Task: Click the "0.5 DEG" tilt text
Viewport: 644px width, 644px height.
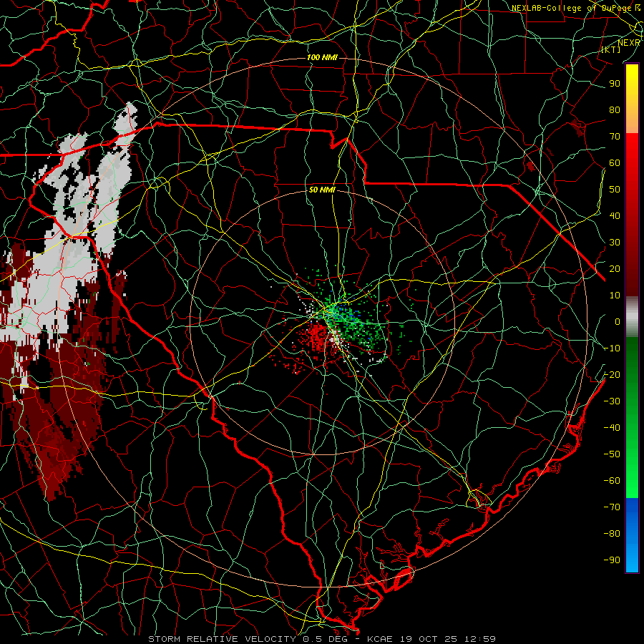Action: point(326,639)
